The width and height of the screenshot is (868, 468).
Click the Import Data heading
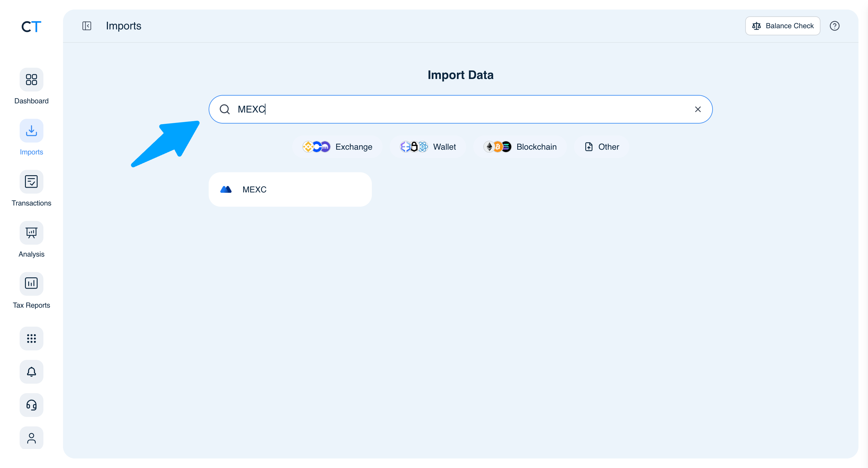tap(460, 75)
